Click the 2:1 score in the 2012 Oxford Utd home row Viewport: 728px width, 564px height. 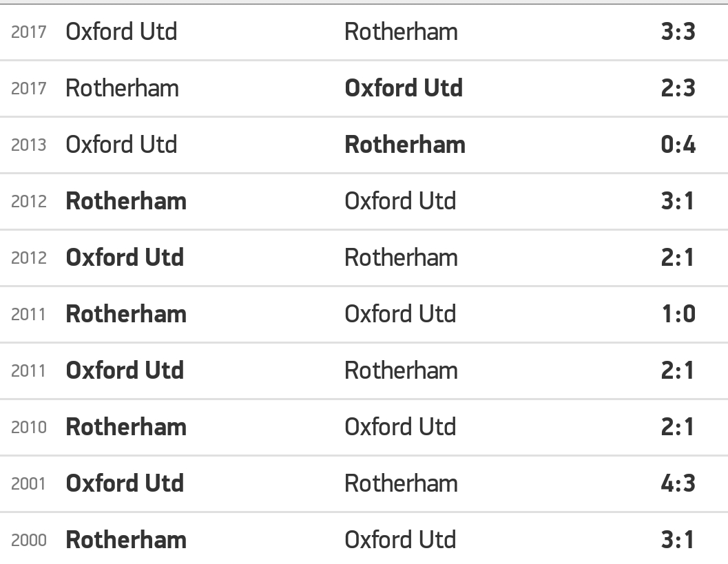678,258
